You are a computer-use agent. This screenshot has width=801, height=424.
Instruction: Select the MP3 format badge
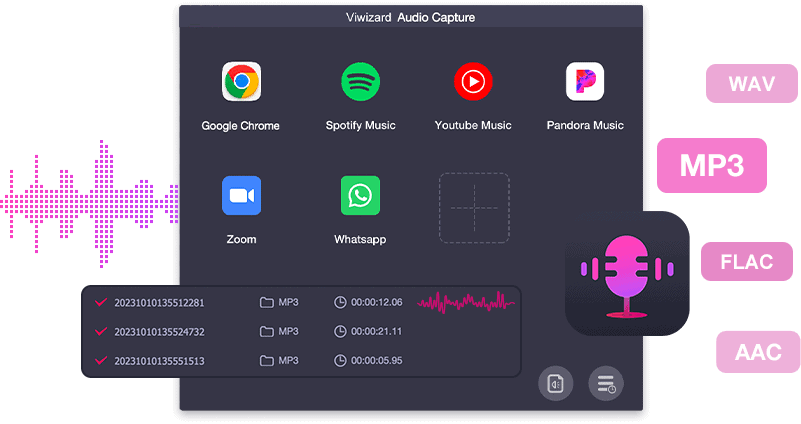712,166
